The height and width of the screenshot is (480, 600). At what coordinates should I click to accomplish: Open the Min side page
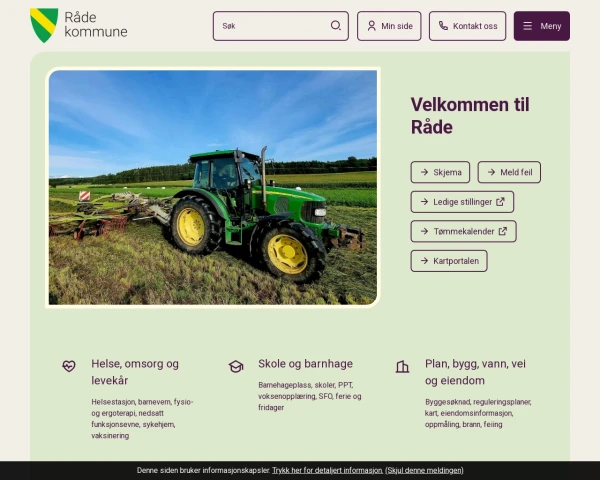389,26
